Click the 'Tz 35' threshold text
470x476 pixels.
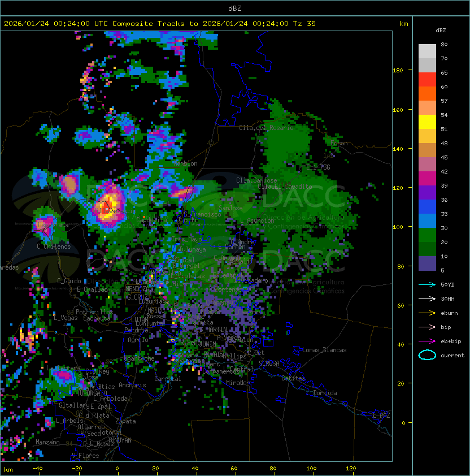(x=304, y=24)
